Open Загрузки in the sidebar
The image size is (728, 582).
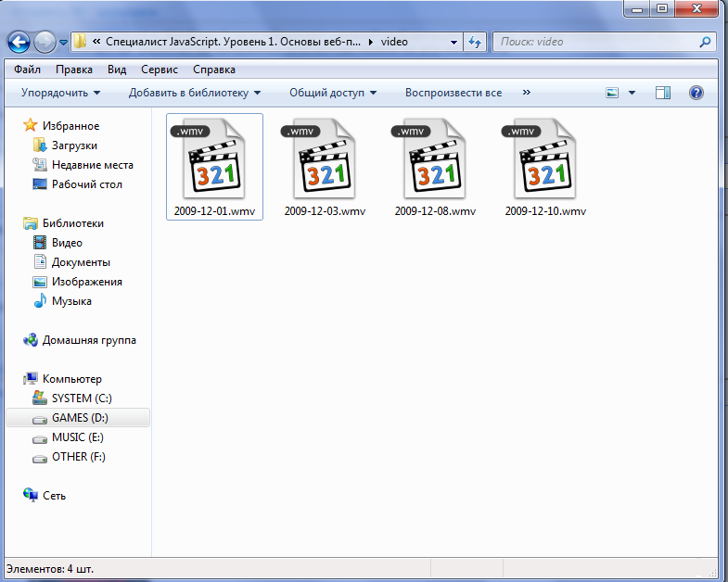[x=74, y=145]
